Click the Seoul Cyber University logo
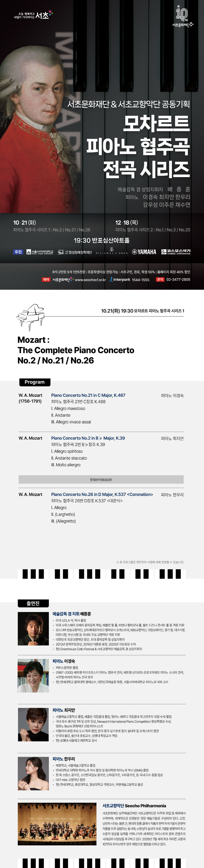 coord(40,252)
